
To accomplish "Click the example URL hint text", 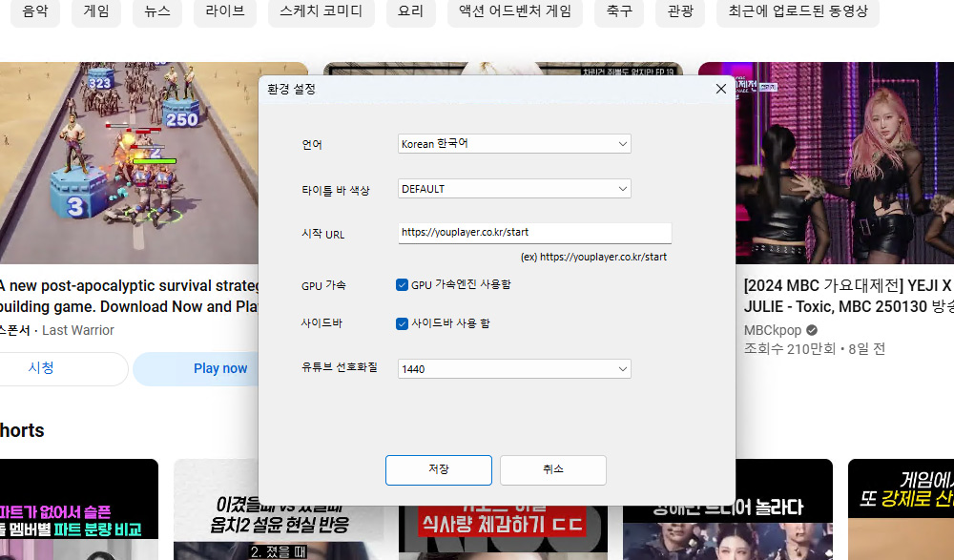I will click(593, 257).
